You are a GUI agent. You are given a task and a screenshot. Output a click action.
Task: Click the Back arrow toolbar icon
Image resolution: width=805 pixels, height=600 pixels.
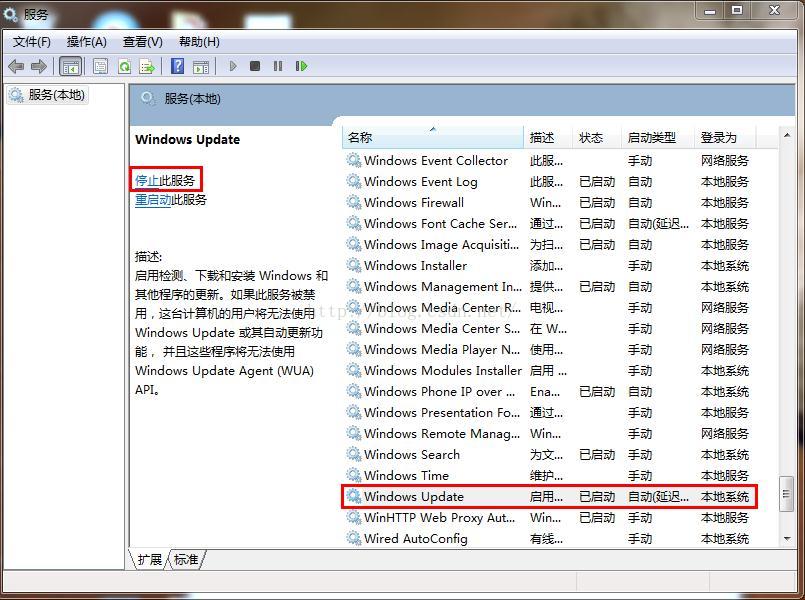tap(16, 66)
